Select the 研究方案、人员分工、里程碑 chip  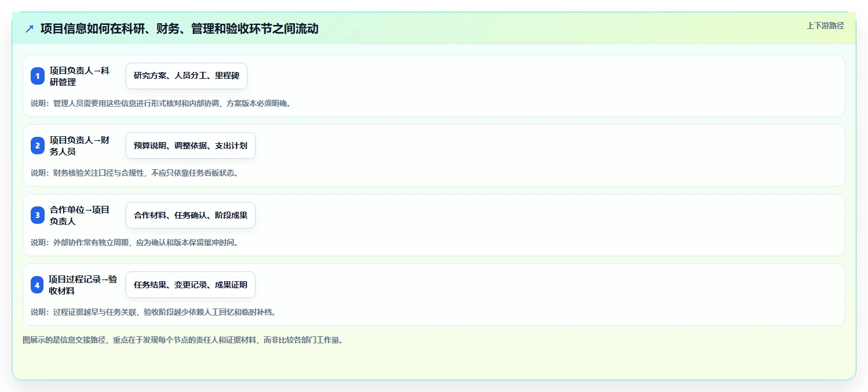pyautogui.click(x=187, y=76)
